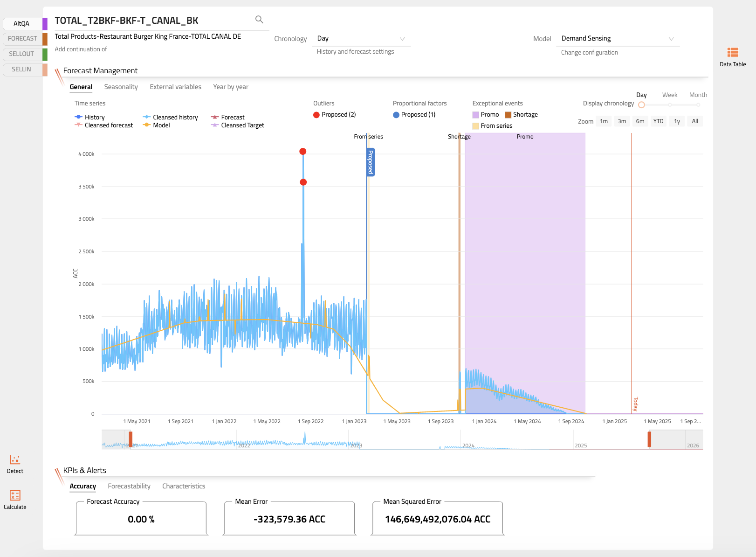This screenshot has width=756, height=557.
Task: Toggle Proposed (2) outliers legend dot
Action: pyautogui.click(x=316, y=115)
